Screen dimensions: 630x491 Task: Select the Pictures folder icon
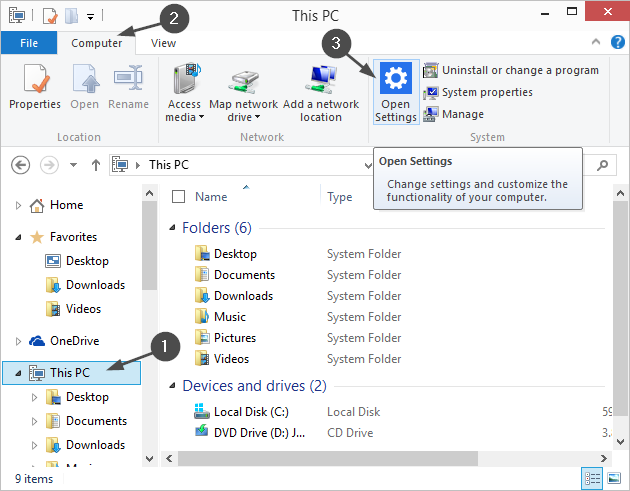click(x=202, y=338)
